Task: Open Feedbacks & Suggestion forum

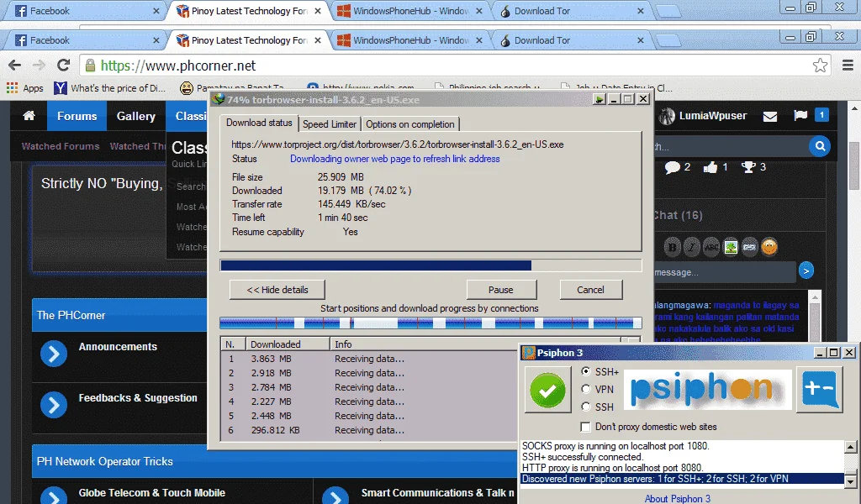Action: (138, 398)
